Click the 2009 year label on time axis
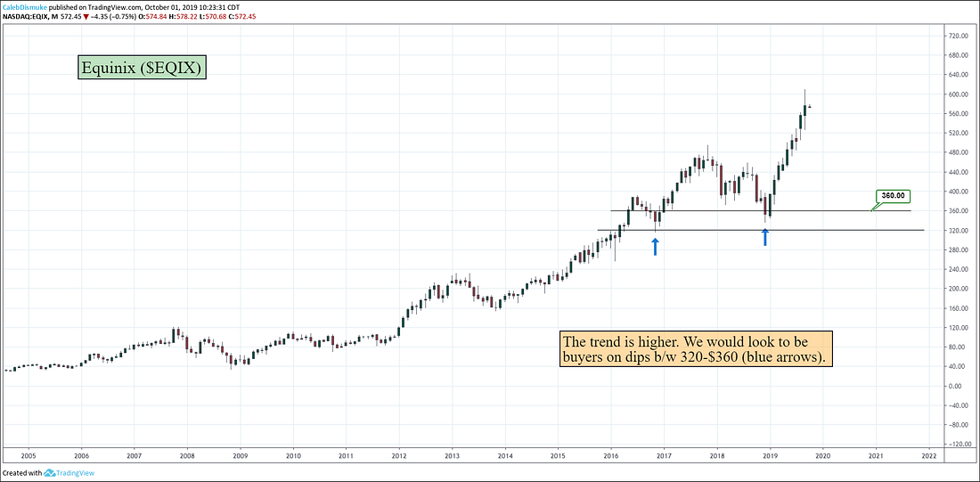Viewport: 980px width, 482px height. pyautogui.click(x=240, y=457)
